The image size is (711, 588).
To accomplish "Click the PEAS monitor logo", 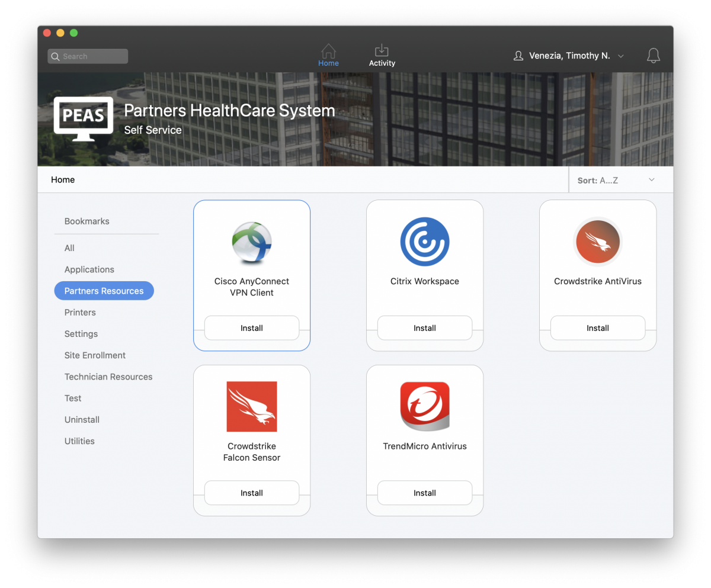I will pos(84,119).
